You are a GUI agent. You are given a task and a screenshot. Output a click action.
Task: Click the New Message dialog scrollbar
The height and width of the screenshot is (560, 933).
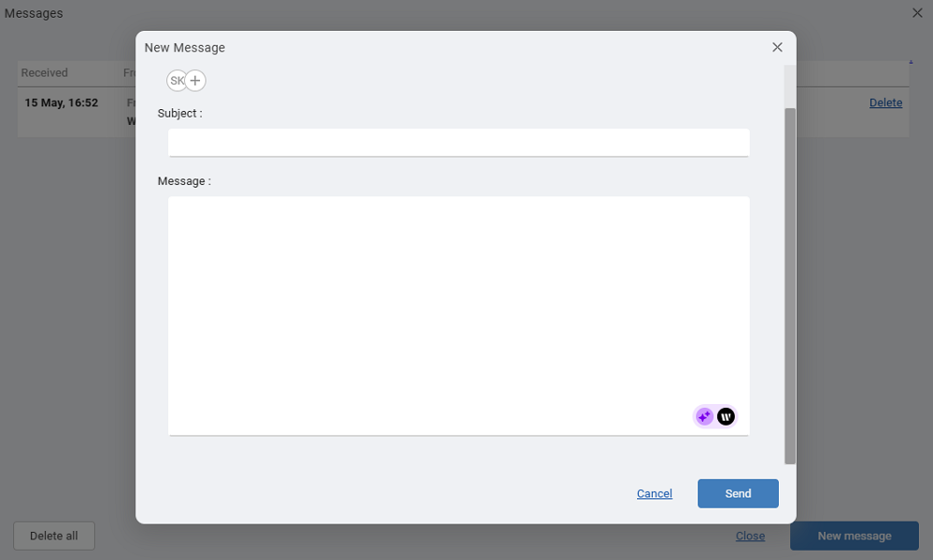(x=790, y=286)
